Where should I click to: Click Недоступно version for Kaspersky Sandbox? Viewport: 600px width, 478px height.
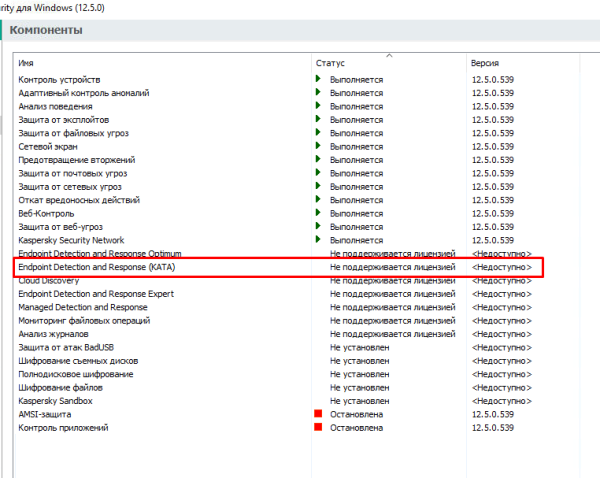pyautogui.click(x=502, y=401)
